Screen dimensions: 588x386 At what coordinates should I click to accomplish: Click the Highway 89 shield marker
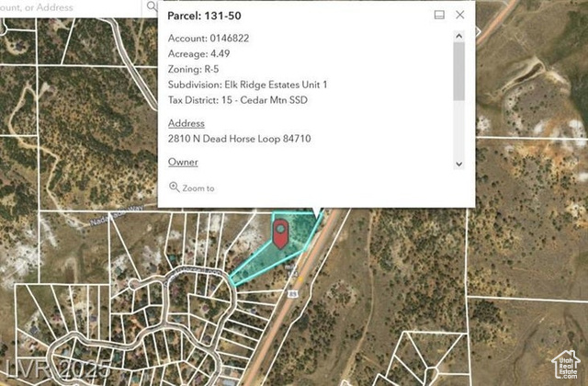coord(292,293)
